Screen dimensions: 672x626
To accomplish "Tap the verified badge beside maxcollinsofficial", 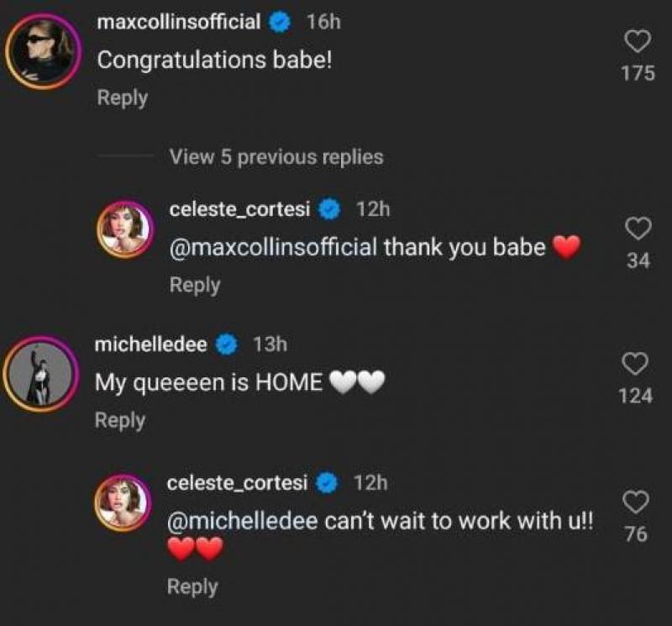I will (x=280, y=24).
